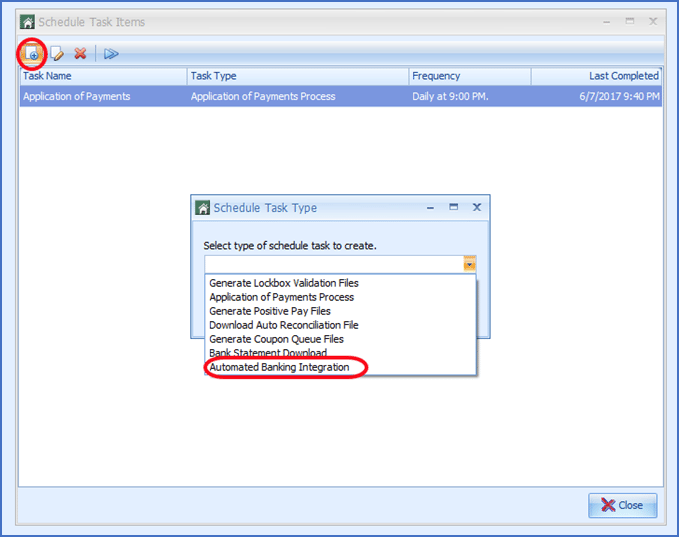Image resolution: width=679 pixels, height=537 pixels.
Task: Click the Run task now arrow icon
Action: click(x=111, y=54)
